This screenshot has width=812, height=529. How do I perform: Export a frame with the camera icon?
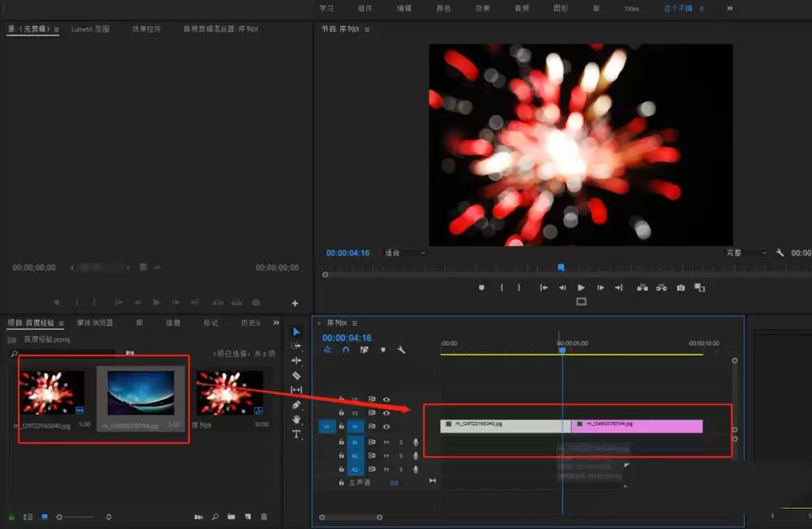click(x=680, y=287)
